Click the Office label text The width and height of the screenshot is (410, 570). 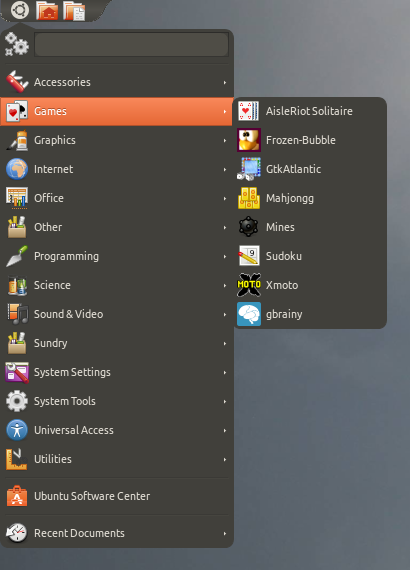pos(49,198)
